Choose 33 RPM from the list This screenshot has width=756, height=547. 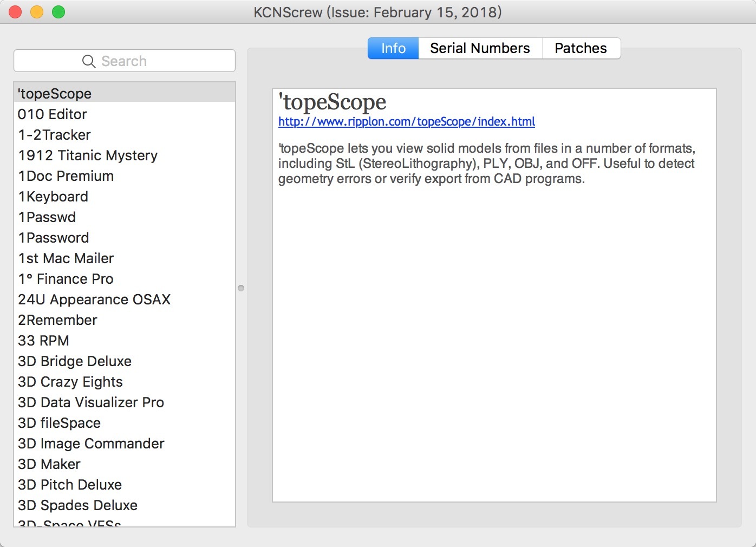tap(44, 341)
